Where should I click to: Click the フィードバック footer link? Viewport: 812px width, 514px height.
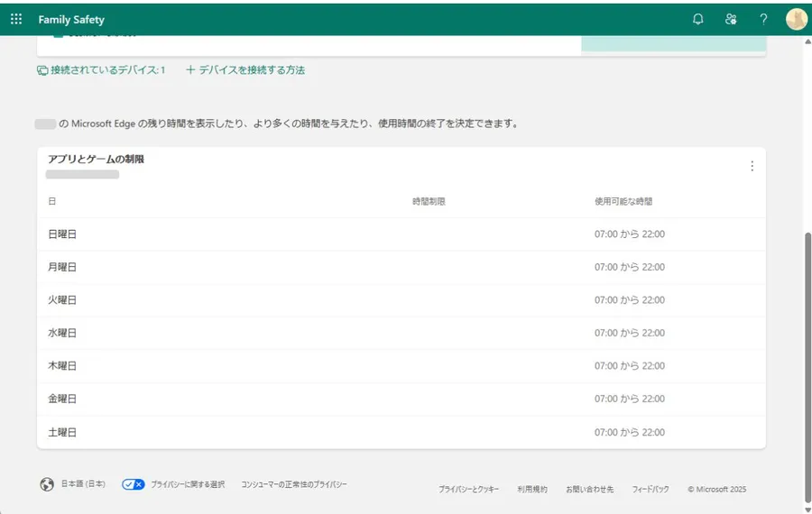tap(650, 490)
